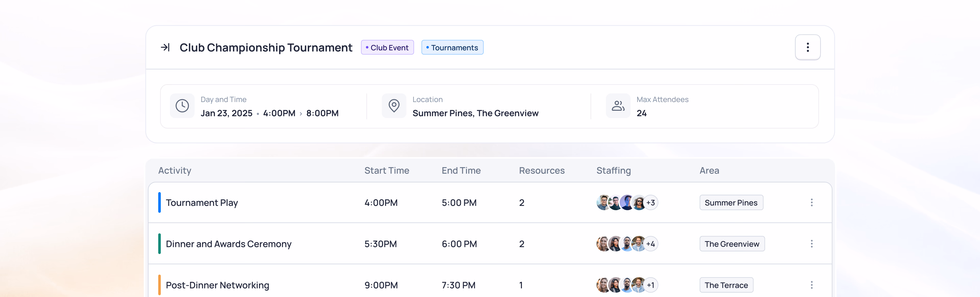
Task: Click the 5:00 PM end time cell
Action: pos(459,203)
